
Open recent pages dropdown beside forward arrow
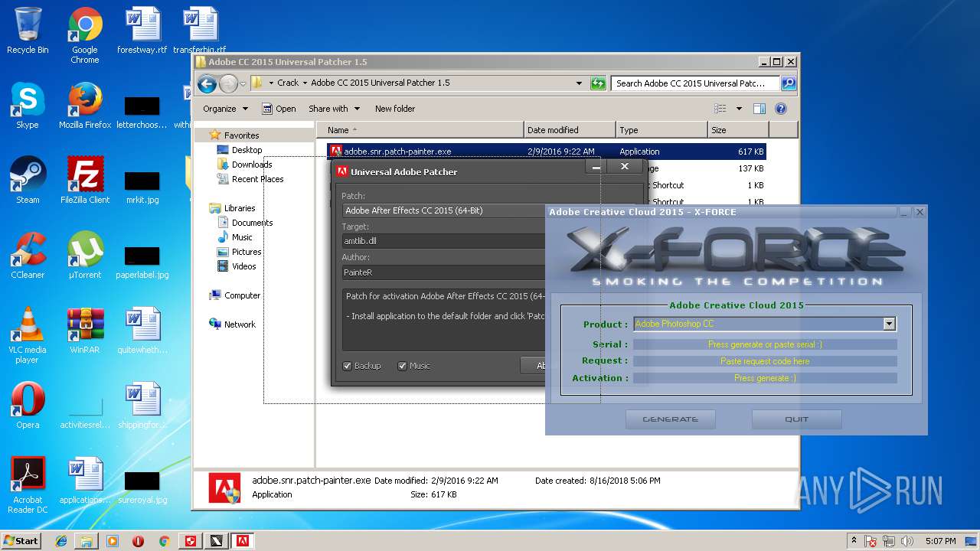tap(243, 83)
